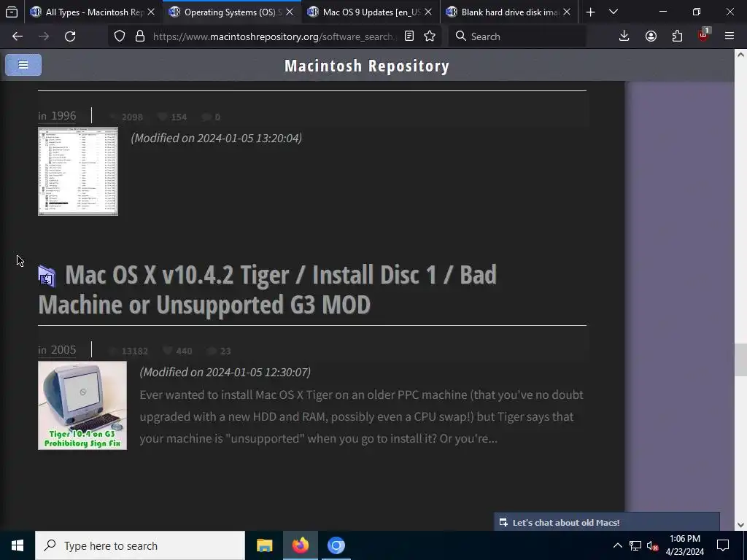Open the Firefox downloads panel

[x=624, y=36]
